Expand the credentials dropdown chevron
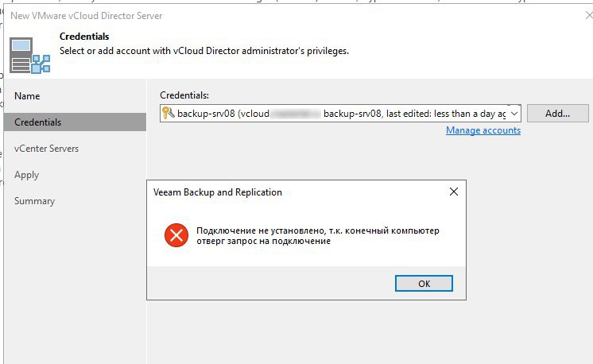The height and width of the screenshot is (364, 593). click(x=514, y=114)
